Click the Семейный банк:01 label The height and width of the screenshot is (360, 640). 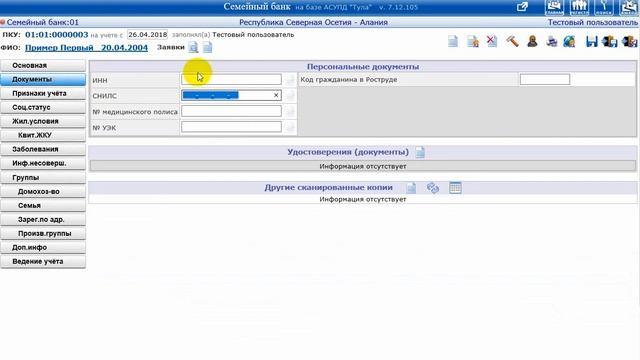(42, 22)
